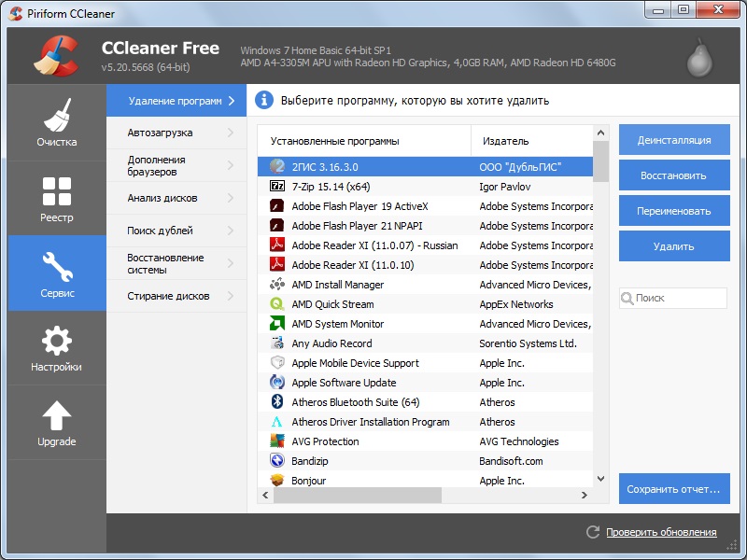The image size is (747, 560).
Task: Open the Восстановление системы menu item
Action: coord(168,264)
